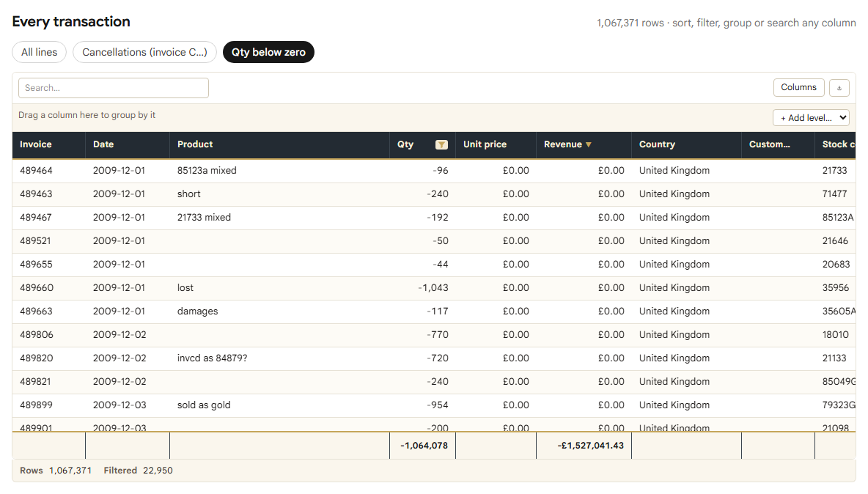Click stock code cell 18010
868x494 pixels.
836,335
